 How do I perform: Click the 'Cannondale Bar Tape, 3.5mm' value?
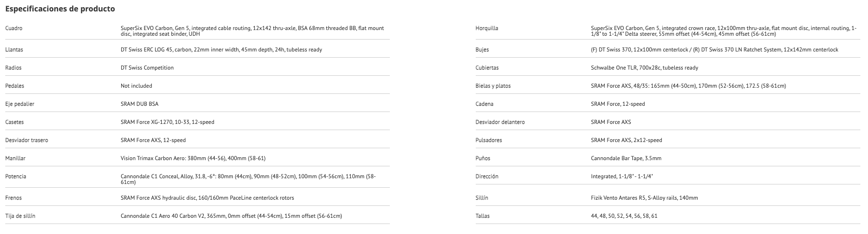[x=626, y=158]
